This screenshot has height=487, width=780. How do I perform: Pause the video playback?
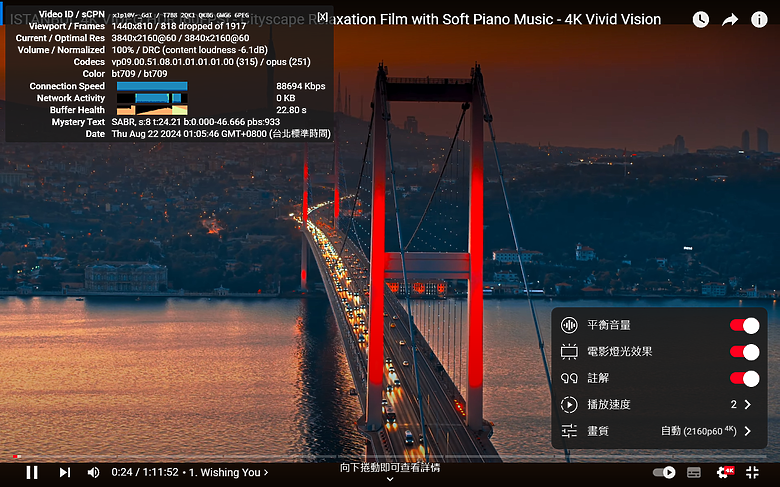click(32, 472)
